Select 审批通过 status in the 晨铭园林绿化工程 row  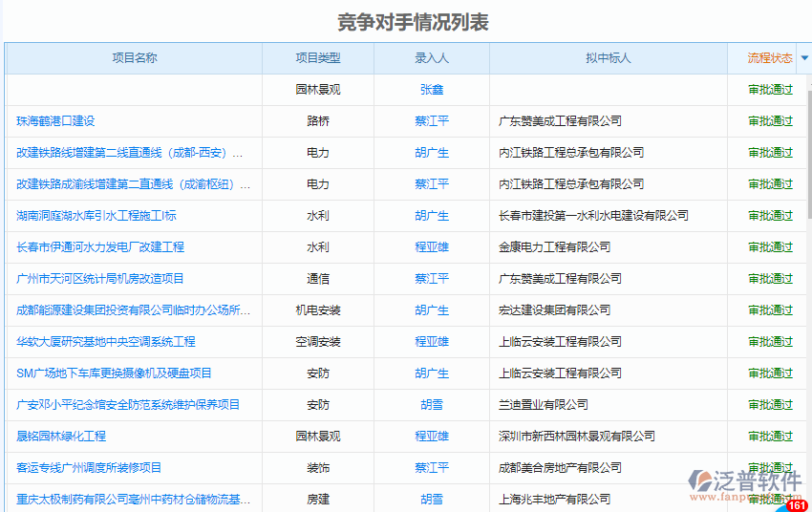(771, 437)
